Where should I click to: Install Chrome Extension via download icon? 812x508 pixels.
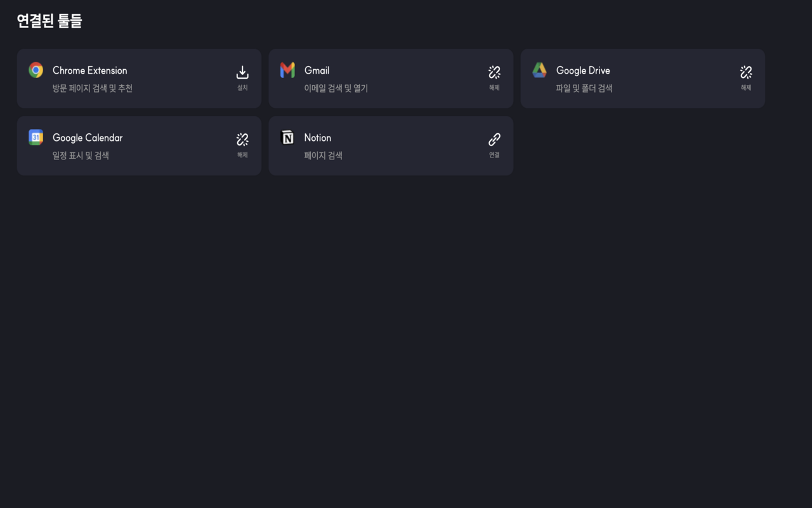(x=242, y=72)
